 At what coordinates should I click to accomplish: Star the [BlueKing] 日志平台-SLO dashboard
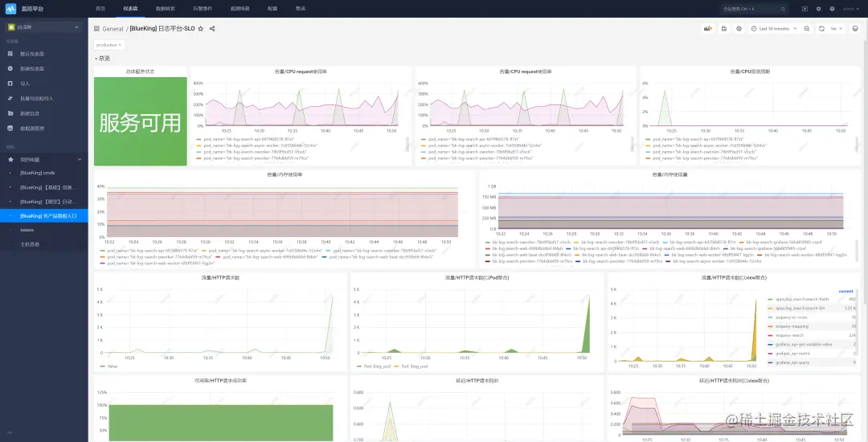pos(201,29)
